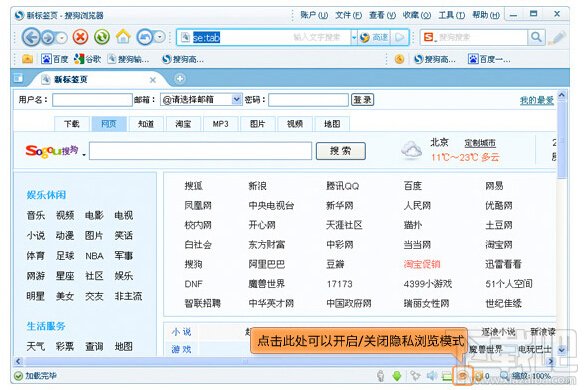Image resolution: width=585 pixels, height=390 pixels.
Task: Open the 谷歌 bookmark
Action: point(87,59)
